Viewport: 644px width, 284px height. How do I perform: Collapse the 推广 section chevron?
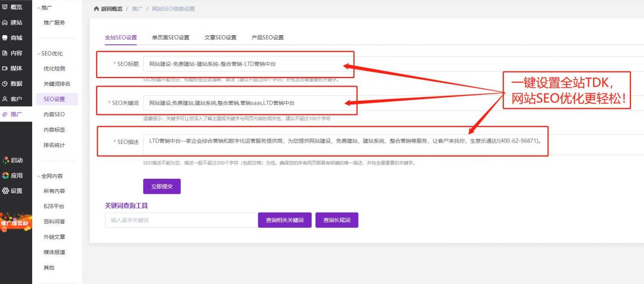click(x=39, y=8)
